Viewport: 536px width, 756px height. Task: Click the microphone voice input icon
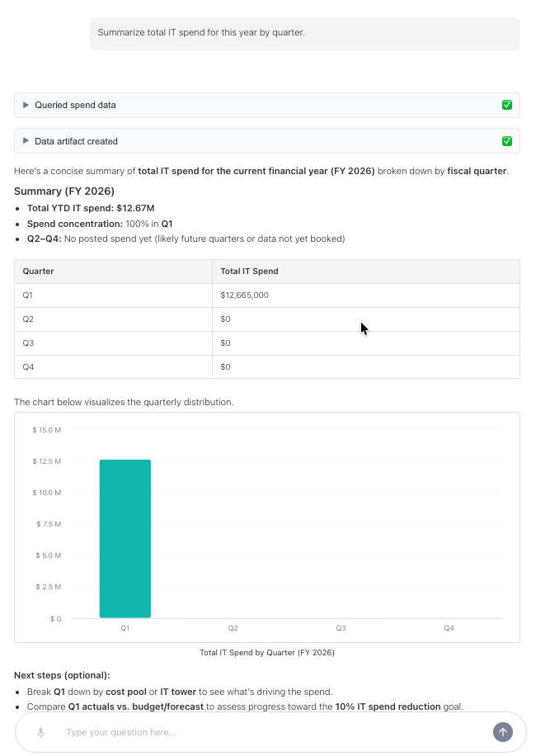[41, 732]
